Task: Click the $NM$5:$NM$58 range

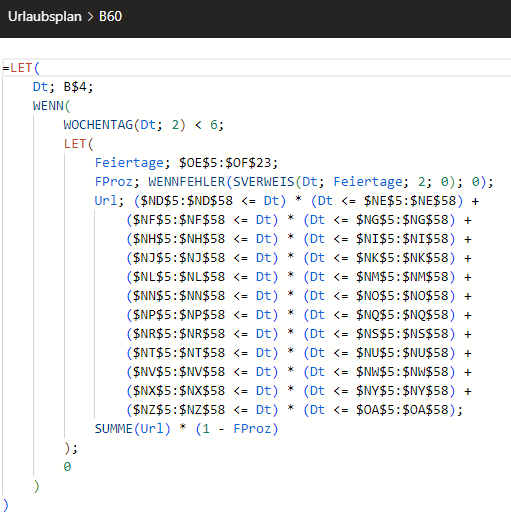Action: (x=402, y=277)
